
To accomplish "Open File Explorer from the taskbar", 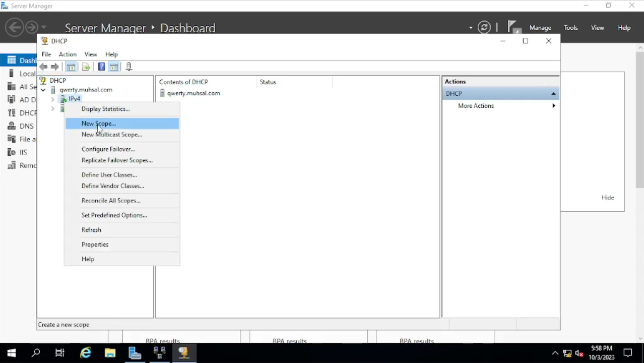I will [110, 353].
